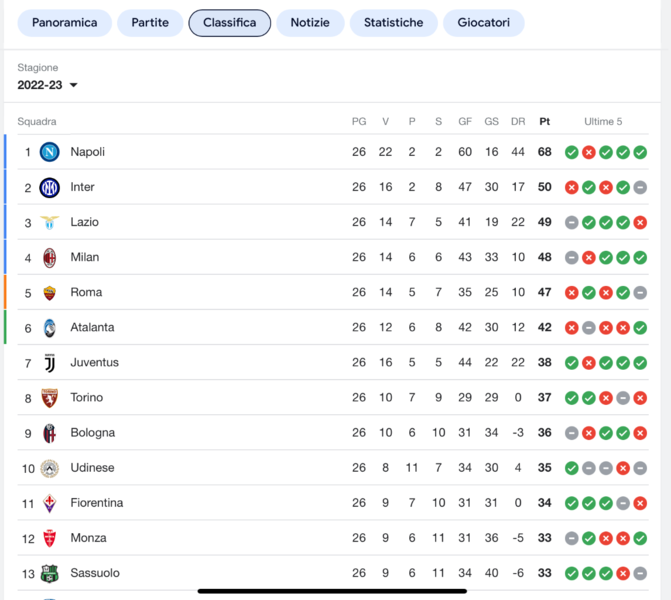This screenshot has height=600, width=671.
Task: Click the Fiorentina crest icon
Action: pyautogui.click(x=49, y=503)
